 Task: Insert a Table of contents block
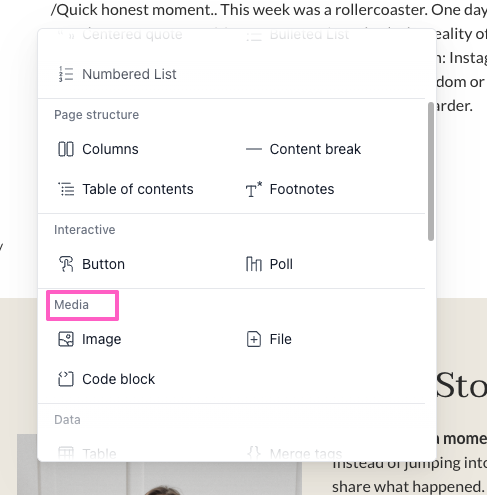tap(138, 189)
